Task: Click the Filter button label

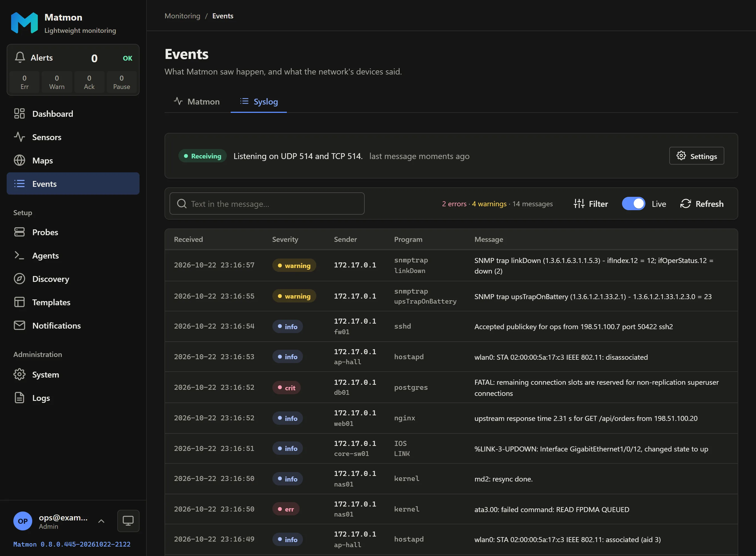Action: tap(598, 204)
